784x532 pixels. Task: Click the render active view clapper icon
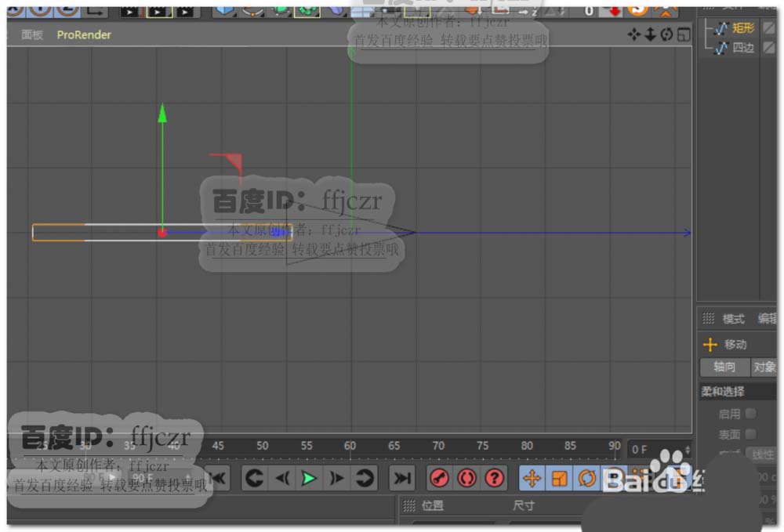(130, 12)
